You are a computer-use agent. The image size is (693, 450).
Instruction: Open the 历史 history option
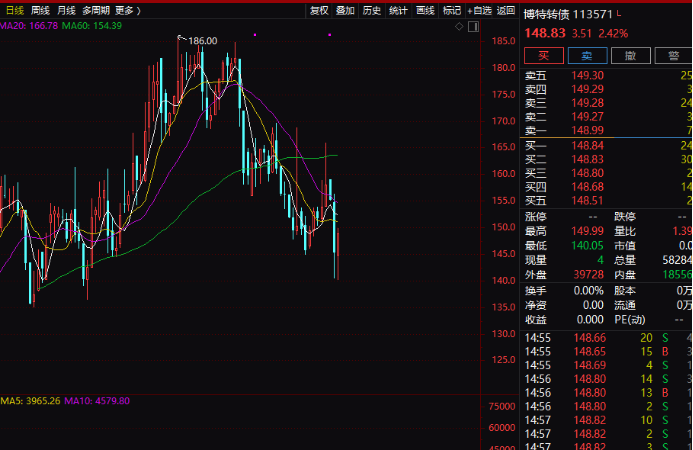(372, 10)
